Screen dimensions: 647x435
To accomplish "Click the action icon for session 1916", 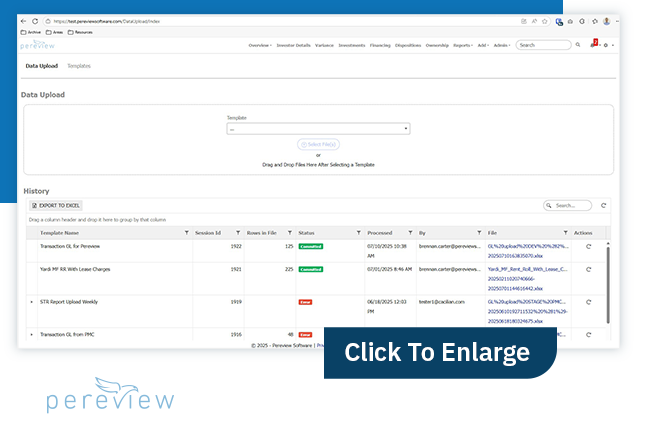I will coord(589,335).
